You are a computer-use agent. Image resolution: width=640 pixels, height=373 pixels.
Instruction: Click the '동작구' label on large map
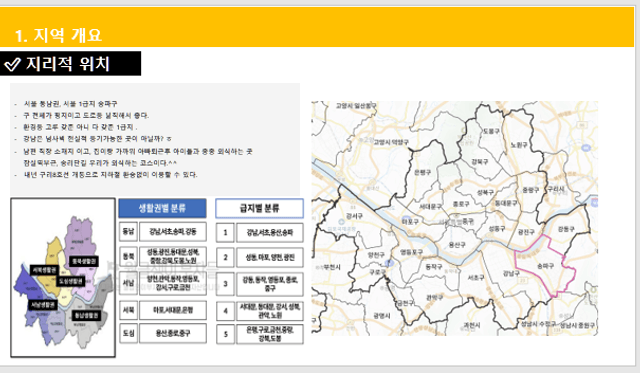tap(434, 266)
